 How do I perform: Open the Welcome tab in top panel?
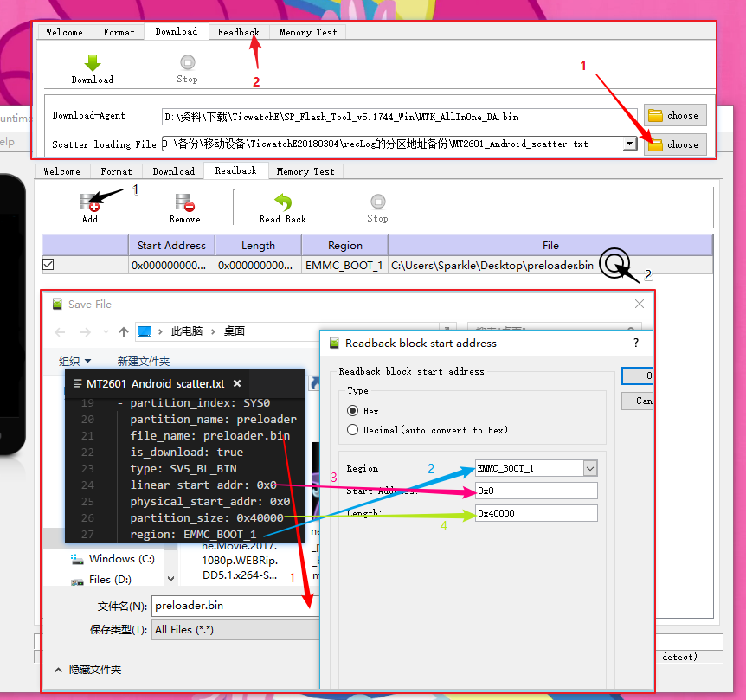[x=65, y=32]
